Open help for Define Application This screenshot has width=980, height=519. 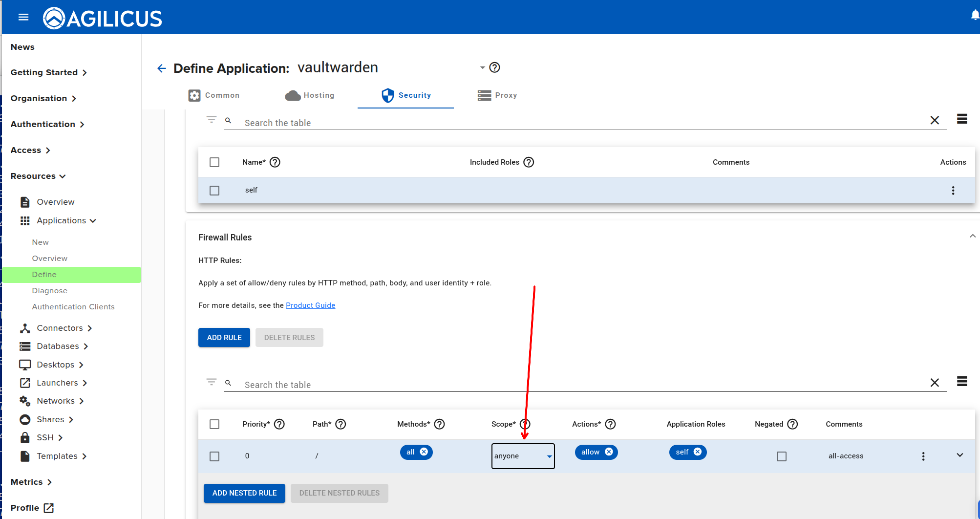click(494, 67)
